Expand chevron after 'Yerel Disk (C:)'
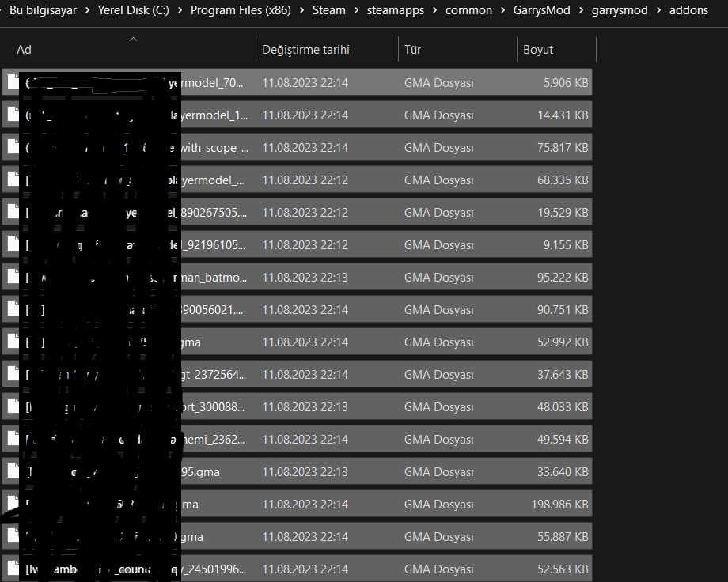 (x=180, y=10)
